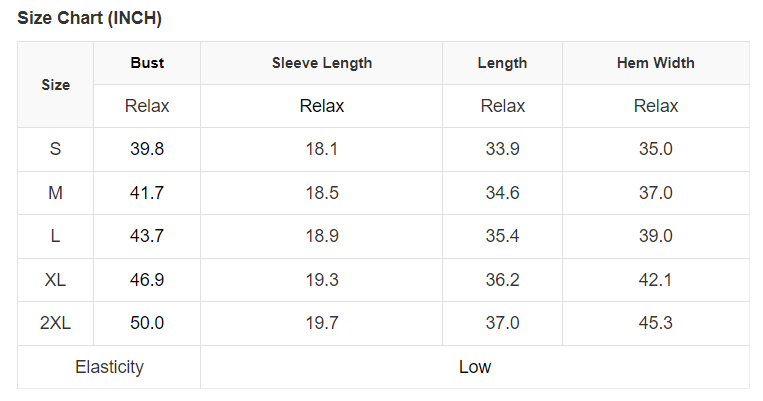The height and width of the screenshot is (401, 763).
Task: Select the Low elasticity value
Action: pos(475,367)
